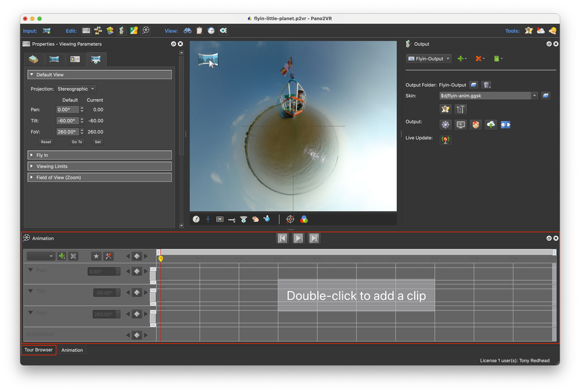Click the compass icon below the viewer
580x392 pixels.
(x=196, y=219)
